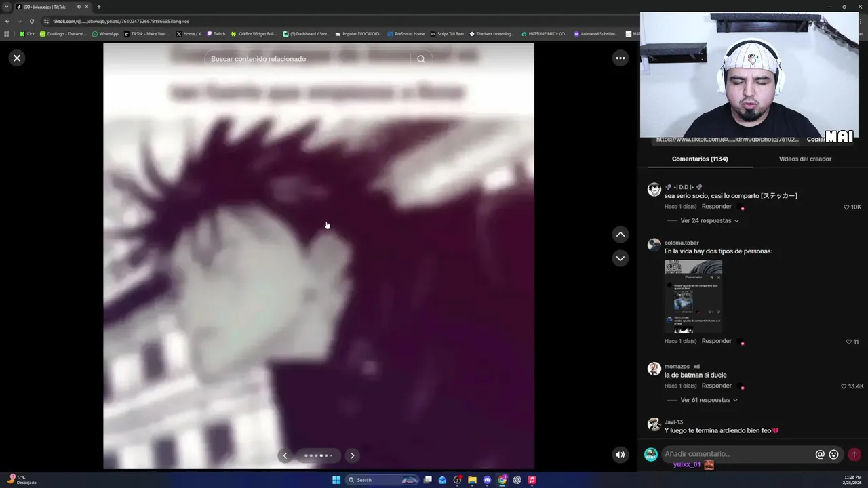Open the taskbar clock showing 11:28 PM
The image size is (868, 488).
(x=852, y=480)
